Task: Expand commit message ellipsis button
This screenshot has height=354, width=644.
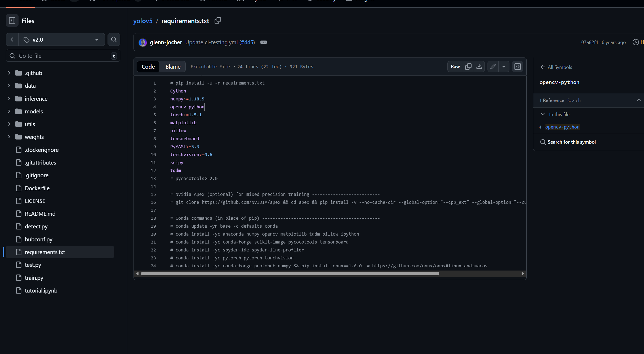Action: [263, 42]
